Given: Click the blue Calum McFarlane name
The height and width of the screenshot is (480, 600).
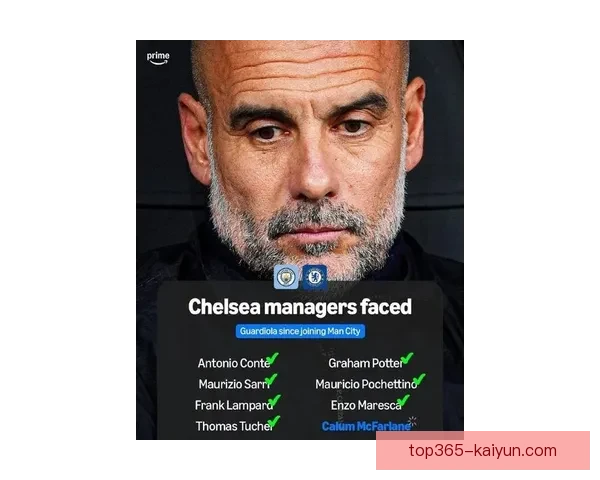Looking at the screenshot, I should click(x=366, y=426).
